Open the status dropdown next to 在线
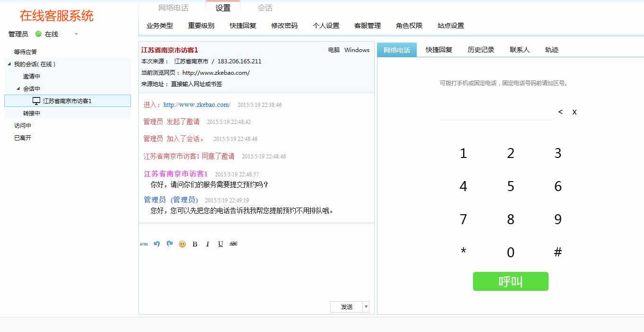 (76, 34)
